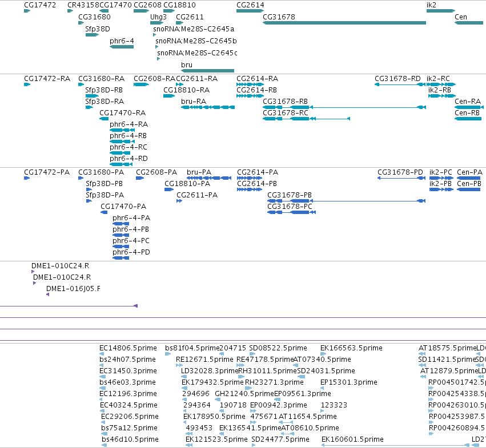Select transcript CG31678-RD

click(x=397, y=79)
